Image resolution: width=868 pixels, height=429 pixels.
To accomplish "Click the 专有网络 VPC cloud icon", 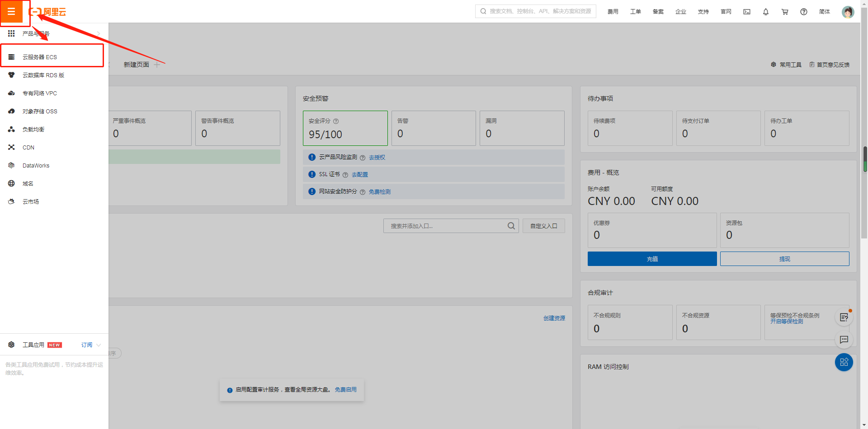I will click(x=12, y=93).
